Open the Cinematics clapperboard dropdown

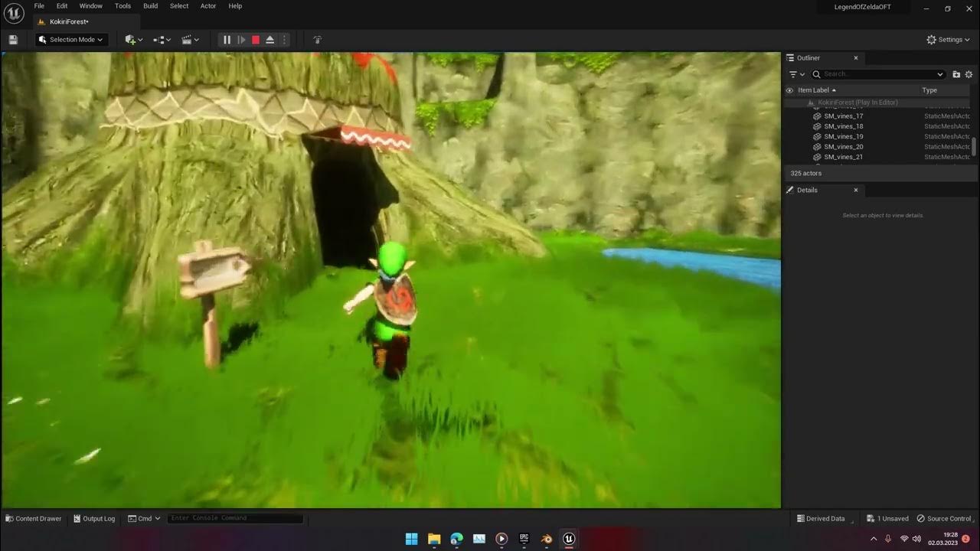click(191, 40)
